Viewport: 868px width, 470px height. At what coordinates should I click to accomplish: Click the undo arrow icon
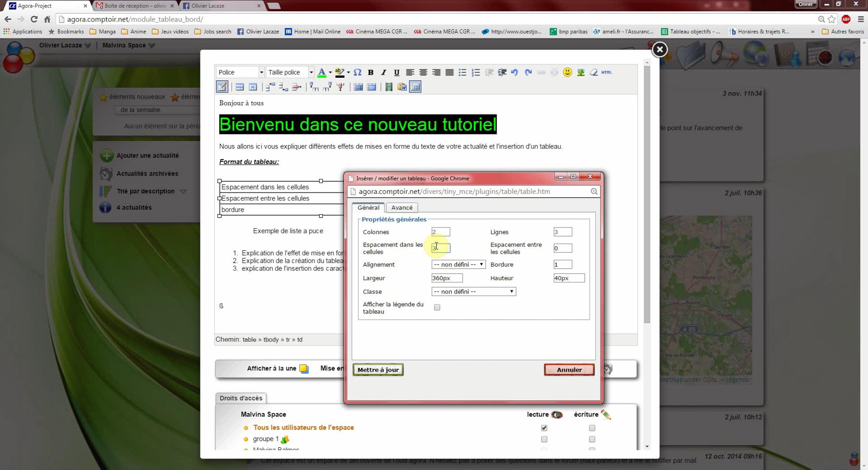pos(514,72)
